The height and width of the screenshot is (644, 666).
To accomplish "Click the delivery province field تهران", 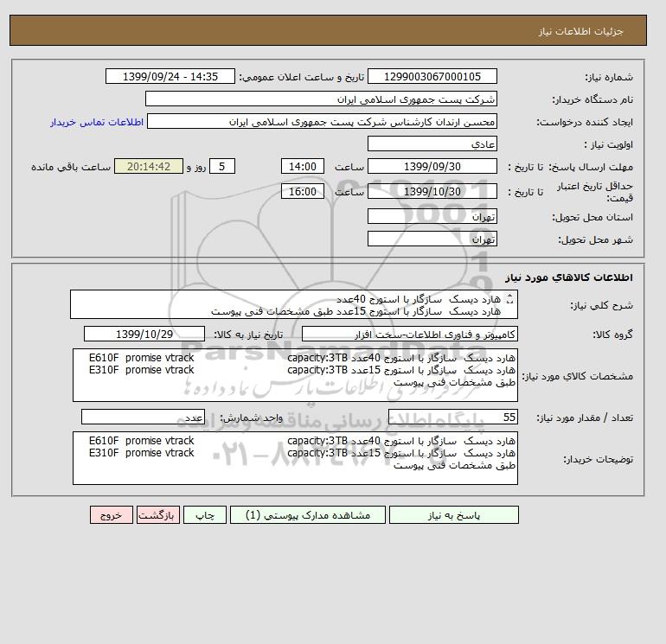I will [x=432, y=216].
